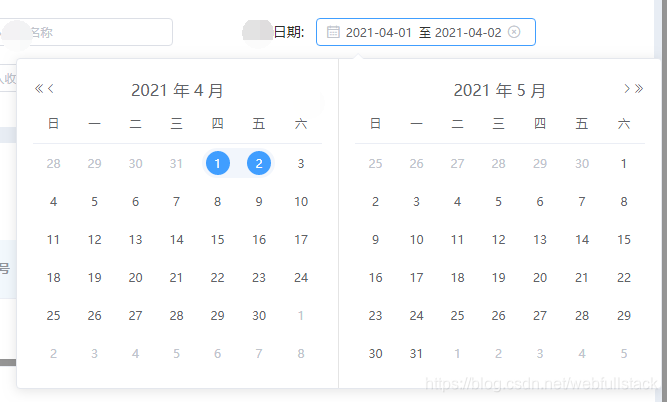Image resolution: width=667 pixels, height=402 pixels.
Task: Click May 16 in the right calendar
Action: 375,278
